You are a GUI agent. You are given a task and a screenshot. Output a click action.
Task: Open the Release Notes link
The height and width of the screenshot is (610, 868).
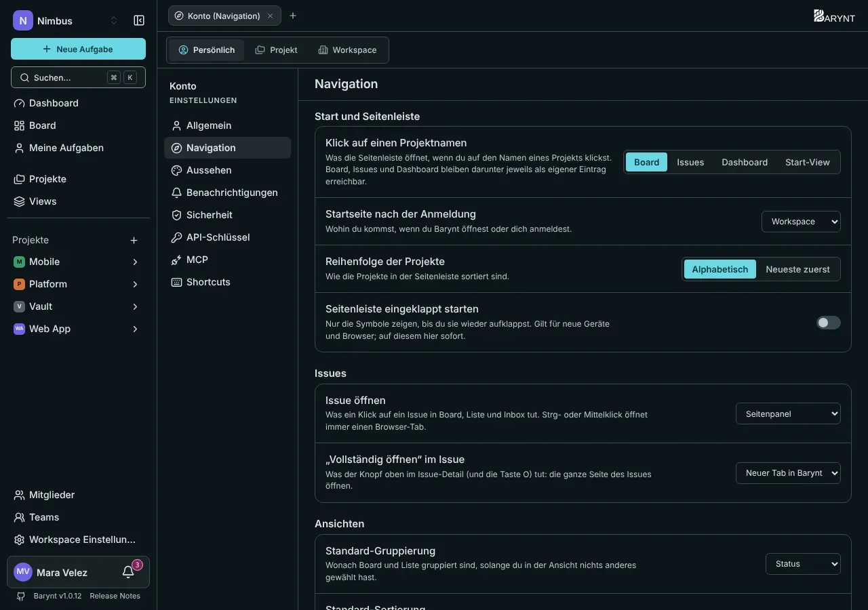click(115, 596)
